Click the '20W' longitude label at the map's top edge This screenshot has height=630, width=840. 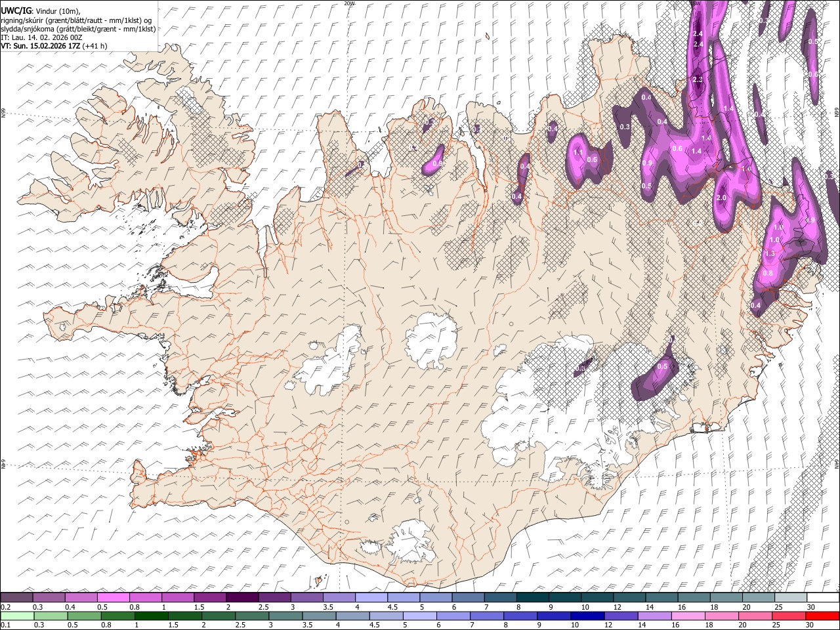pyautogui.click(x=348, y=3)
